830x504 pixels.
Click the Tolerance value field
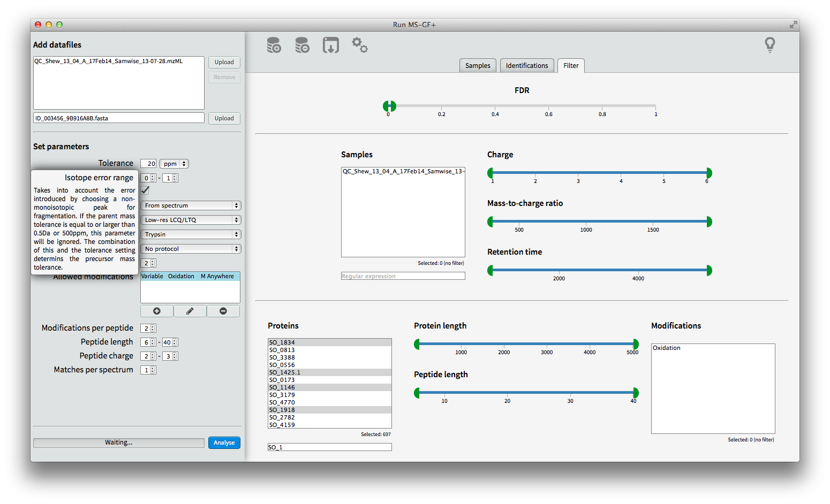[148, 164]
